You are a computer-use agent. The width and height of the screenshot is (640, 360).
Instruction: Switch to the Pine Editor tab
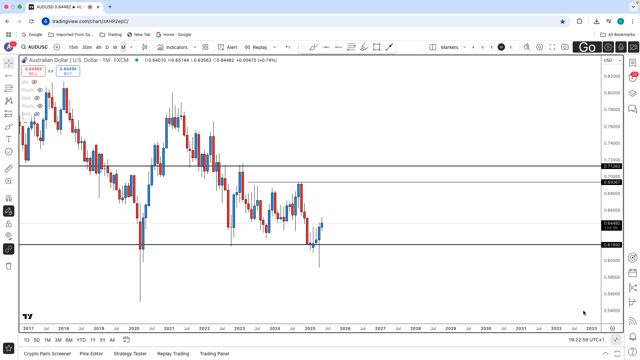(91, 353)
